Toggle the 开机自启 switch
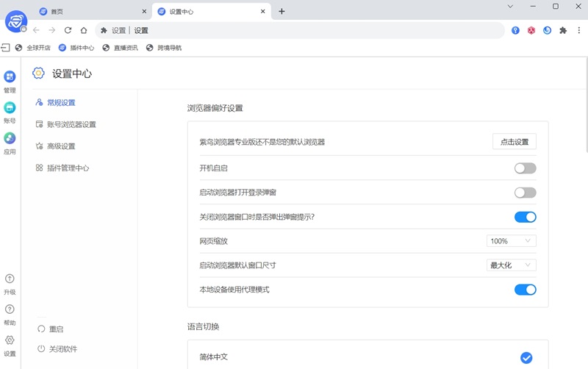This screenshot has width=588, height=369. click(525, 168)
